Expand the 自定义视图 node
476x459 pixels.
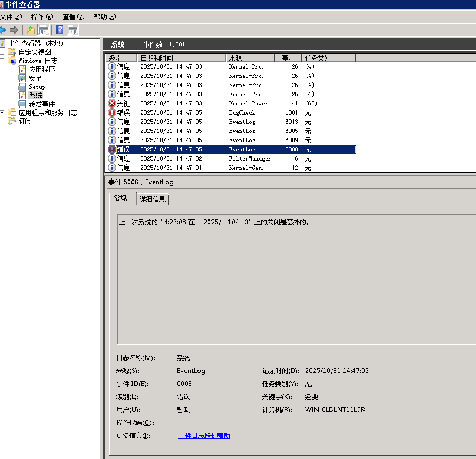pos(3,52)
